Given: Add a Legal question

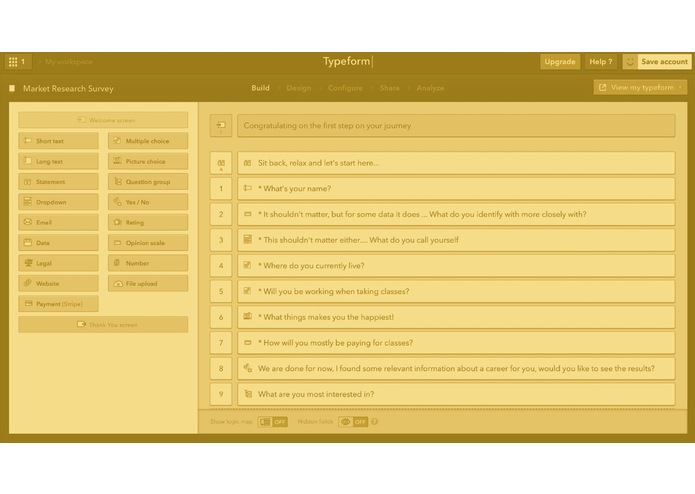Looking at the screenshot, I should coord(59,263).
